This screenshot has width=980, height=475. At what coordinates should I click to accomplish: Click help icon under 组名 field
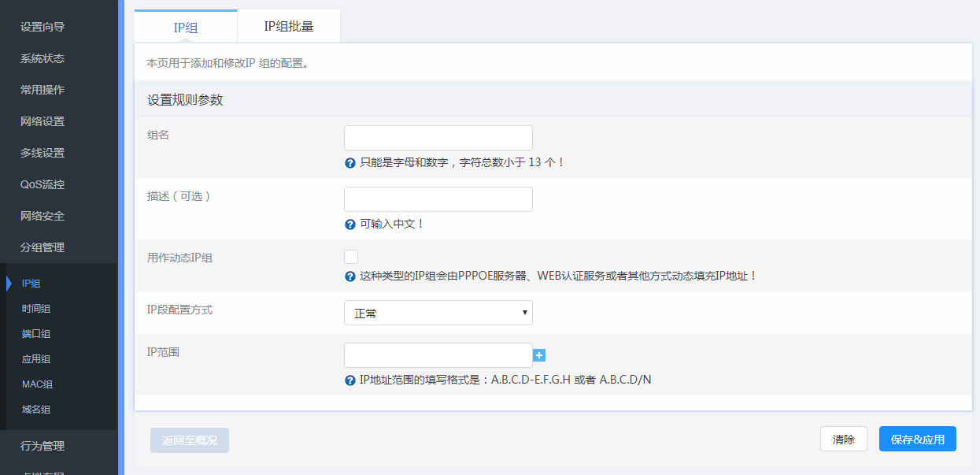point(350,163)
